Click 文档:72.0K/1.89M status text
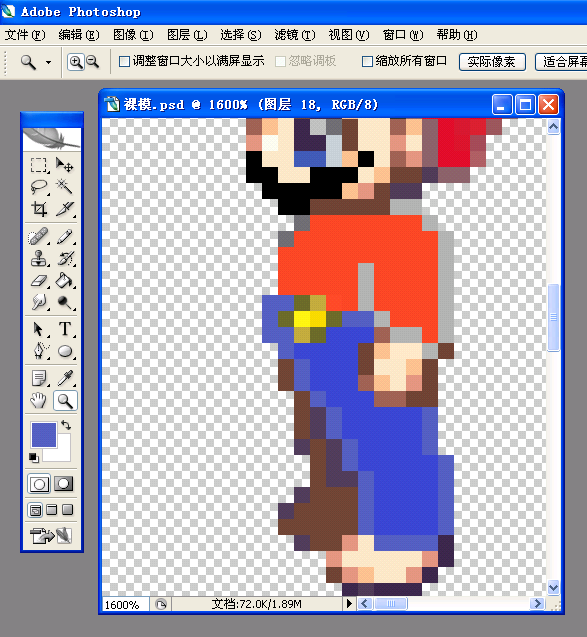This screenshot has height=637, width=587. 257,604
